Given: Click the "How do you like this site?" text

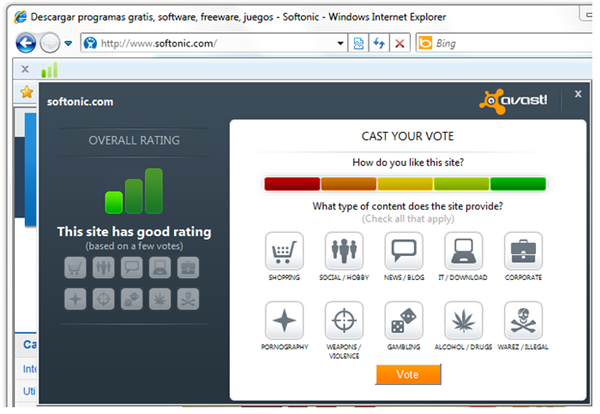Looking at the screenshot, I should (408, 163).
